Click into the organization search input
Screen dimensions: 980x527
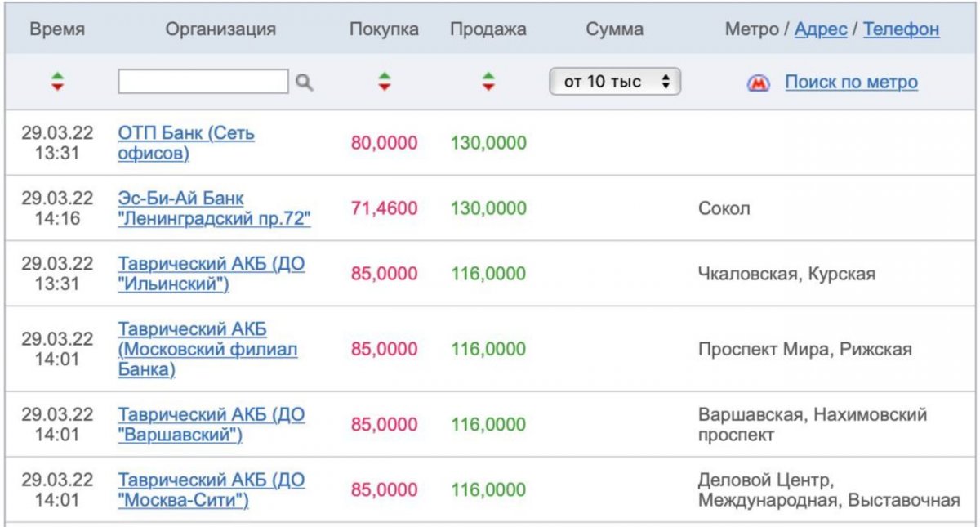tap(203, 82)
